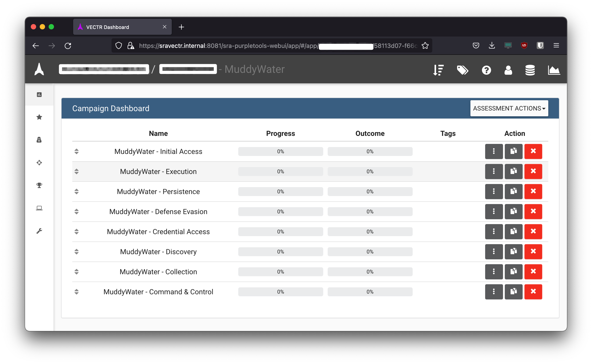This screenshot has width=592, height=364.
Task: Clone MuddyWater - Execution campaign
Action: [513, 171]
